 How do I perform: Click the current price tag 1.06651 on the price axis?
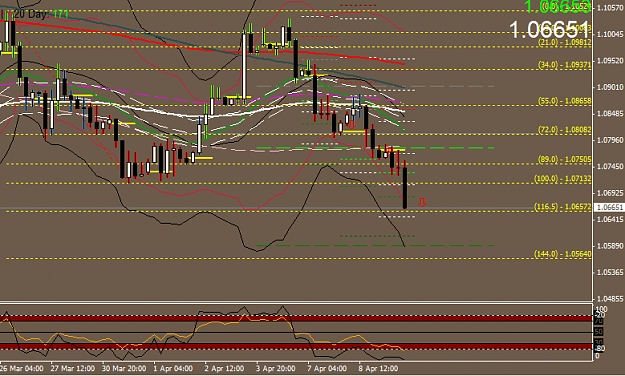609,207
